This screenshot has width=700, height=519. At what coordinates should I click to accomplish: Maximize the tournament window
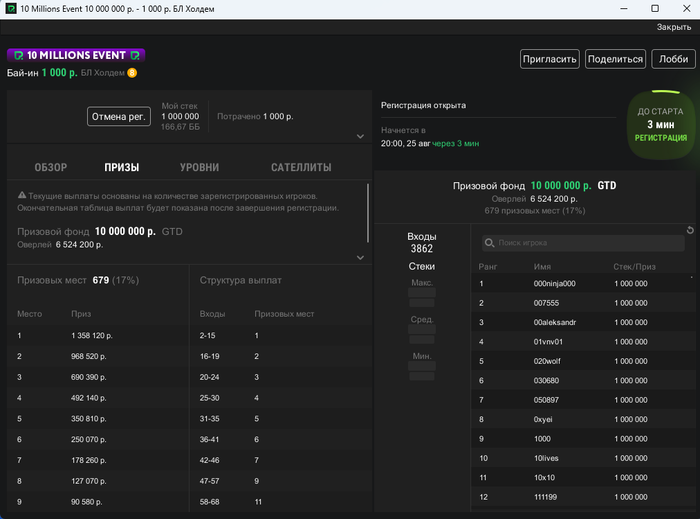tap(655, 8)
